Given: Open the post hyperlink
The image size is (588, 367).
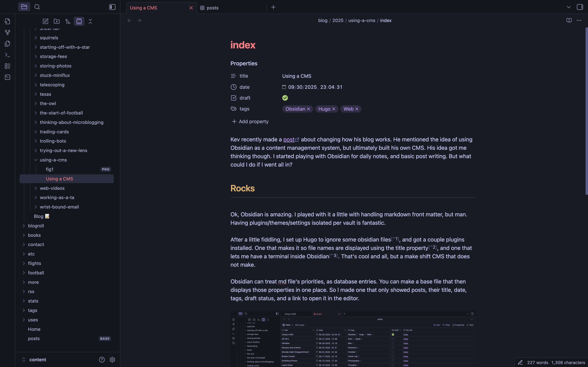Looking at the screenshot, I should [x=289, y=140].
